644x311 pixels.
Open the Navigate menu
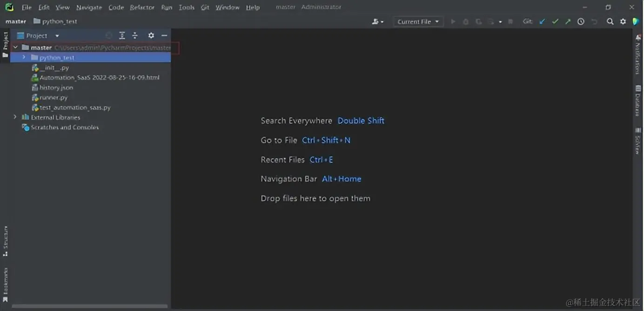[89, 7]
